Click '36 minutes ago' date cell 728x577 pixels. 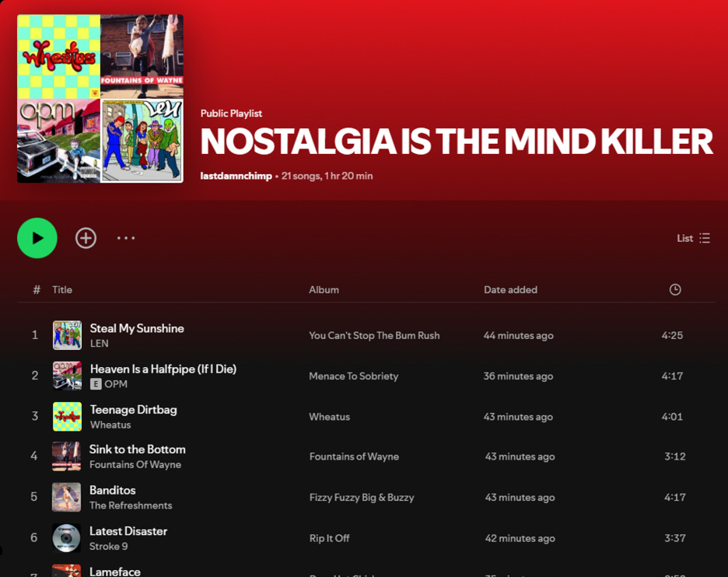pyautogui.click(x=518, y=376)
